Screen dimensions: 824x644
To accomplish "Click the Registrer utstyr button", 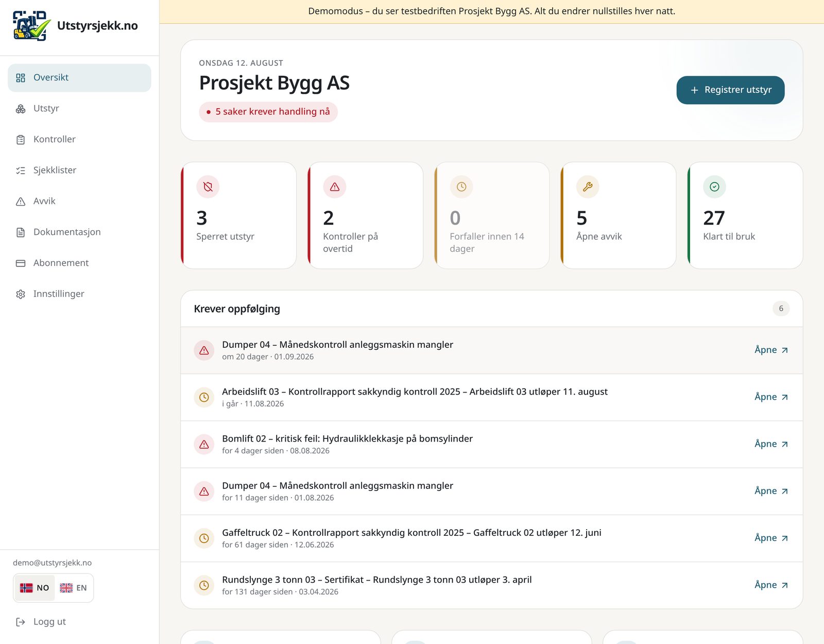I will 730,90.
